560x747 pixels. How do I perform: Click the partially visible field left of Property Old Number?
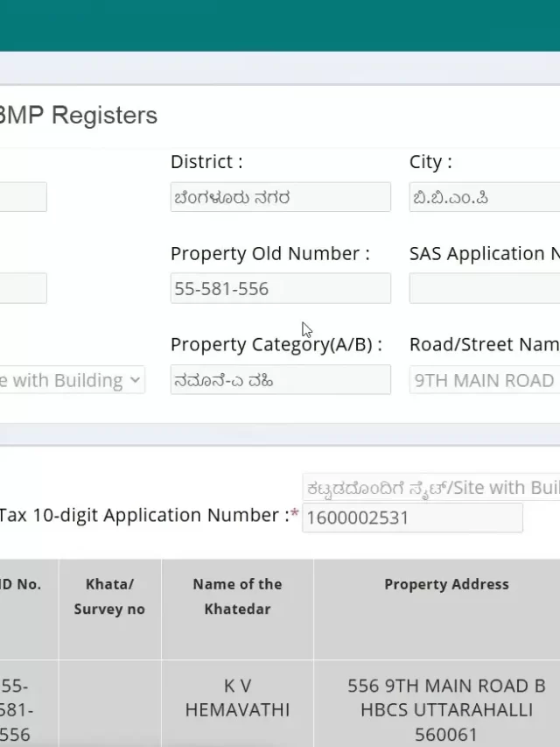coord(24,288)
